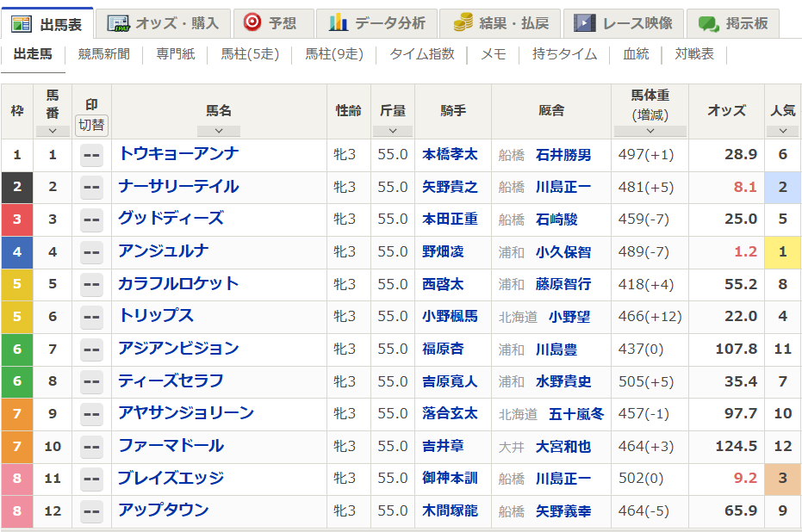Click weight 466(+12) for トリップス

coord(650,316)
